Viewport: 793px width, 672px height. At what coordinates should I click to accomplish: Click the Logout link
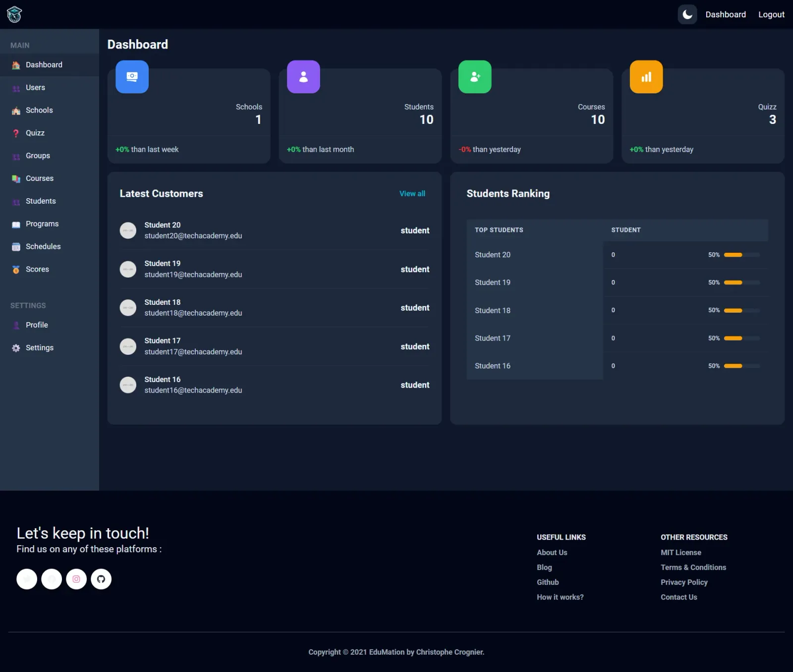coord(771,14)
